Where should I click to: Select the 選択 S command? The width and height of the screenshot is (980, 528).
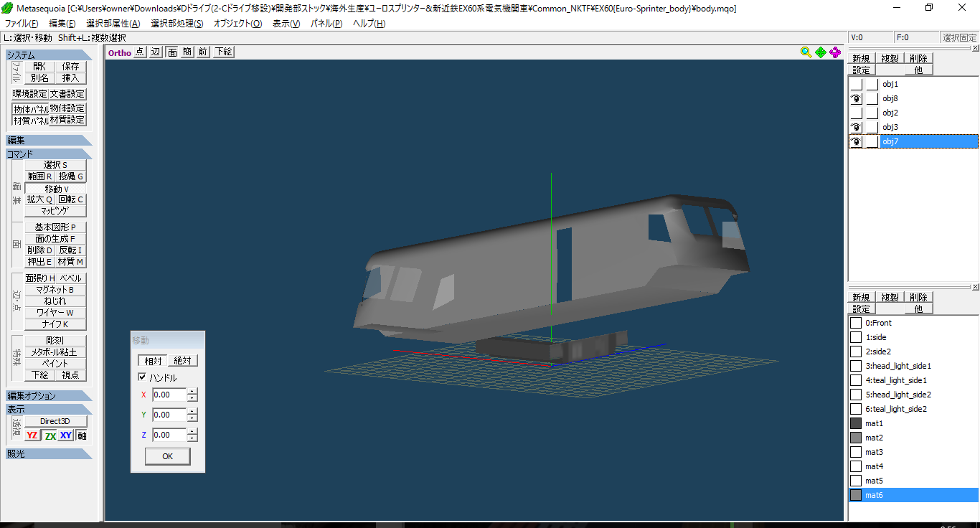[55, 165]
